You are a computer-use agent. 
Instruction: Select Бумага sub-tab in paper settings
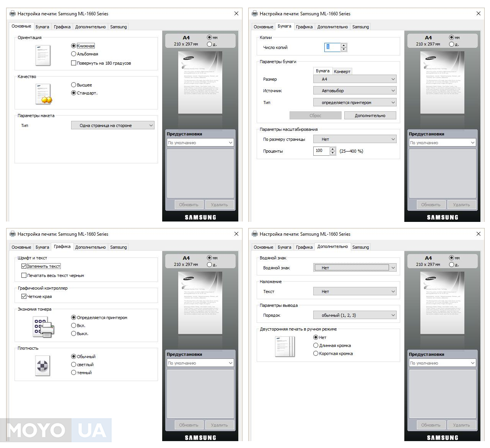tap(322, 71)
